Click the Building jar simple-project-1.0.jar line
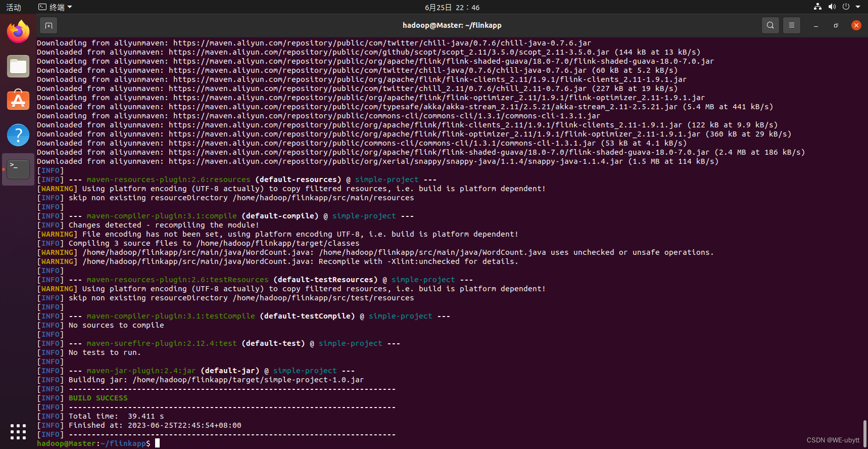 201,380
